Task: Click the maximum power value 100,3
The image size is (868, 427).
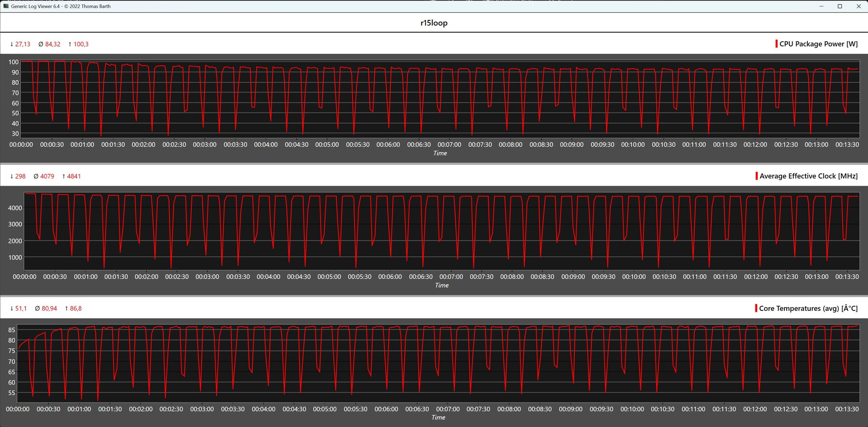Action: coord(81,44)
